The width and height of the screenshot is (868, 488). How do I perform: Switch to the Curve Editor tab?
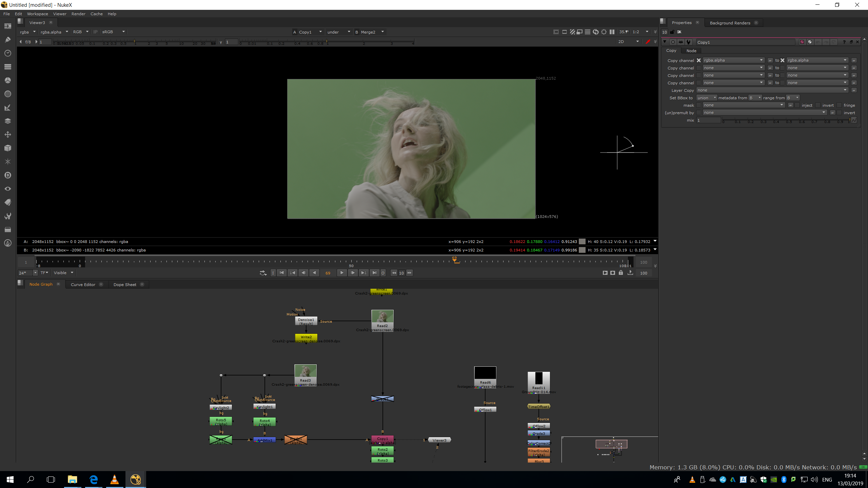coord(83,285)
